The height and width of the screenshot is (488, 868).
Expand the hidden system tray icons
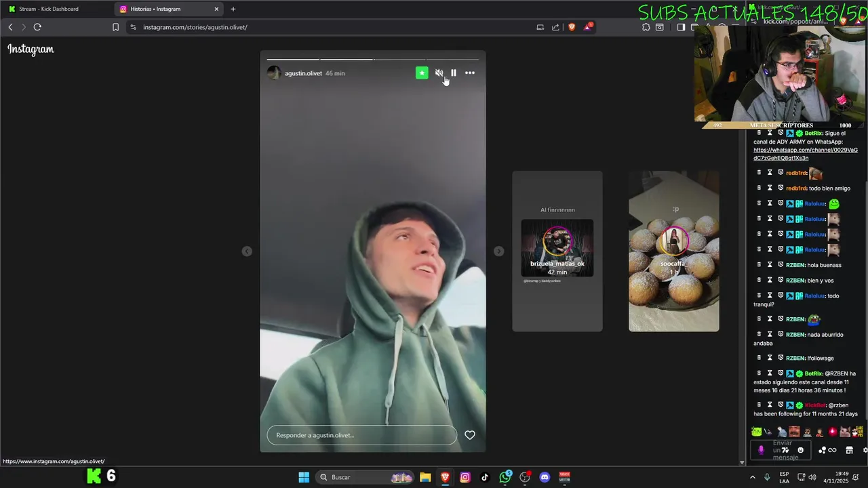pyautogui.click(x=752, y=477)
